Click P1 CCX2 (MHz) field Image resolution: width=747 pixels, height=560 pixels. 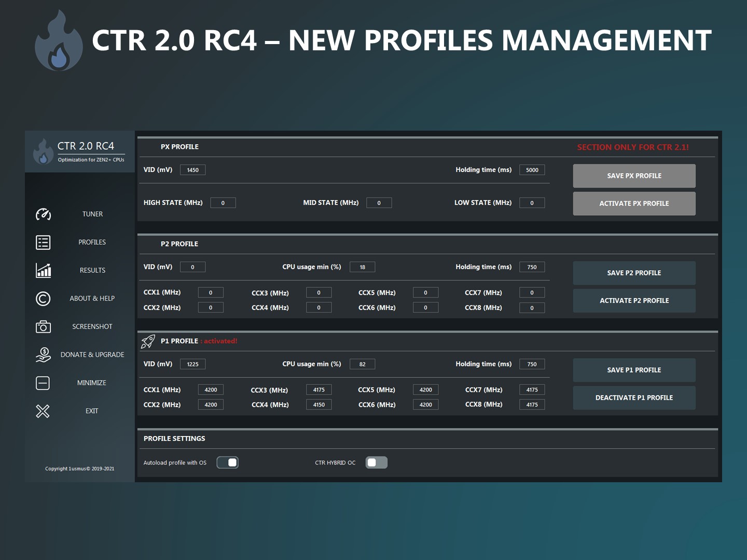(211, 404)
